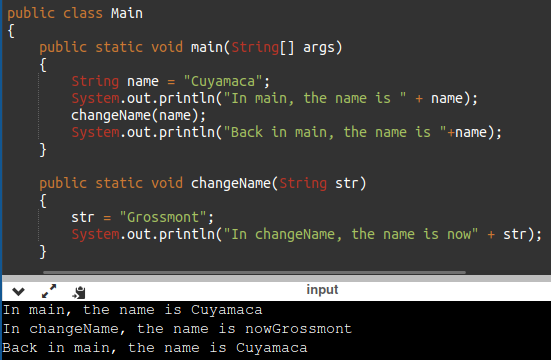The width and height of the screenshot is (551, 360).
Task: Click the editor horizontal scrollbar
Action: 254,272
